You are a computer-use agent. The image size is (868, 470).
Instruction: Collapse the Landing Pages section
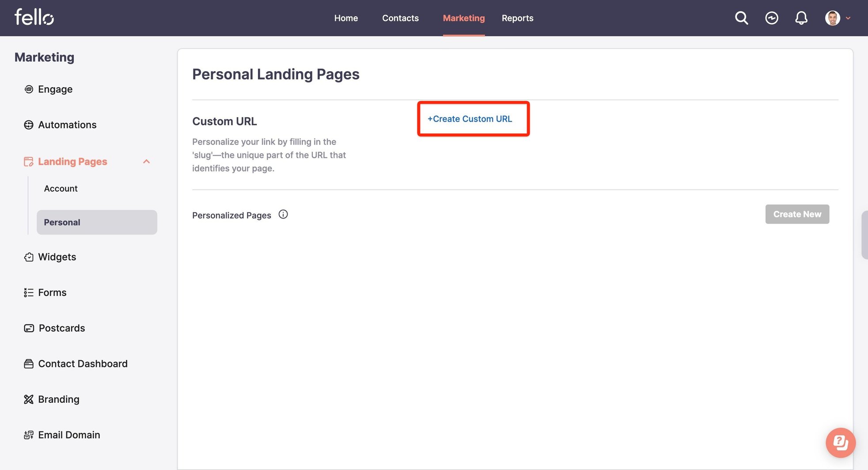(146, 161)
